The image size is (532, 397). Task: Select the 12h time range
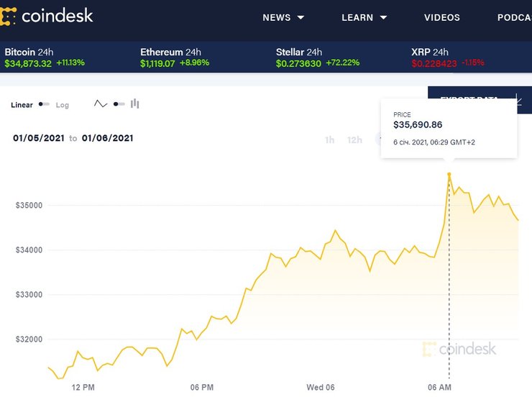click(x=354, y=140)
